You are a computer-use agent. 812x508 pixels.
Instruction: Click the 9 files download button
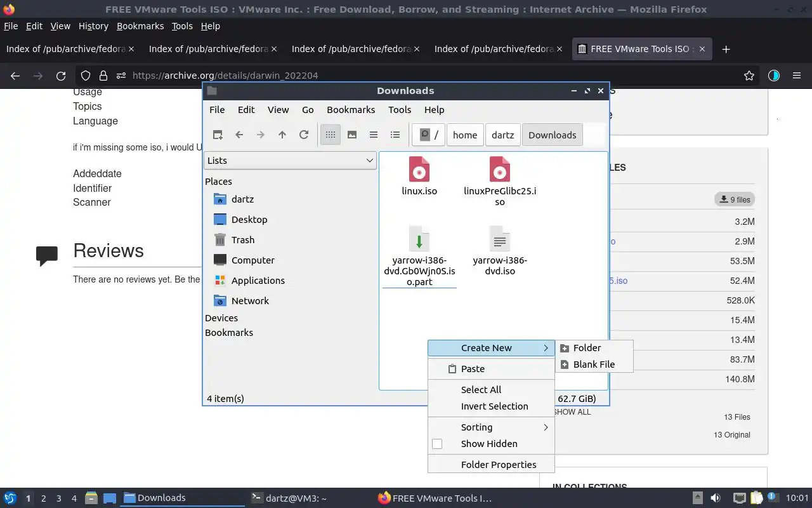(735, 199)
